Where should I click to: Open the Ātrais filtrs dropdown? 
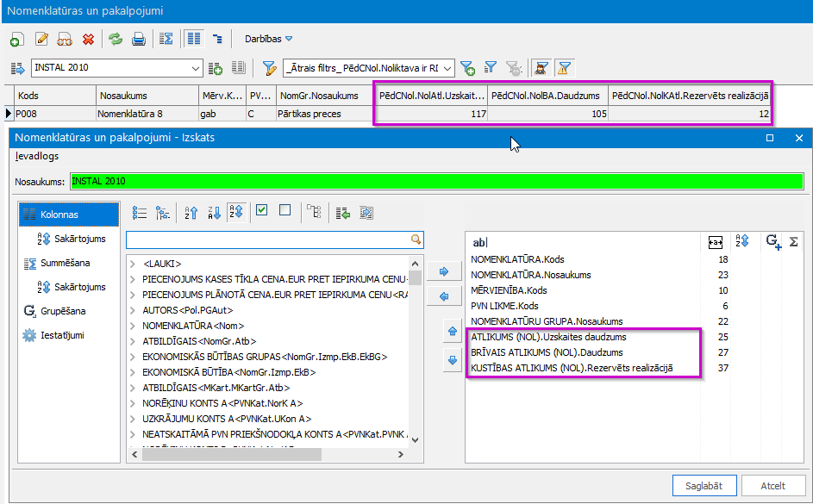tap(447, 68)
